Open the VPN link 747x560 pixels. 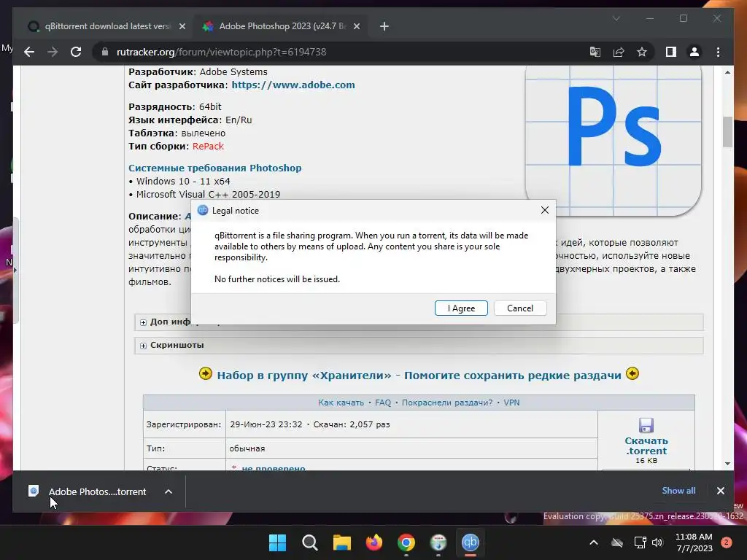pyautogui.click(x=511, y=402)
